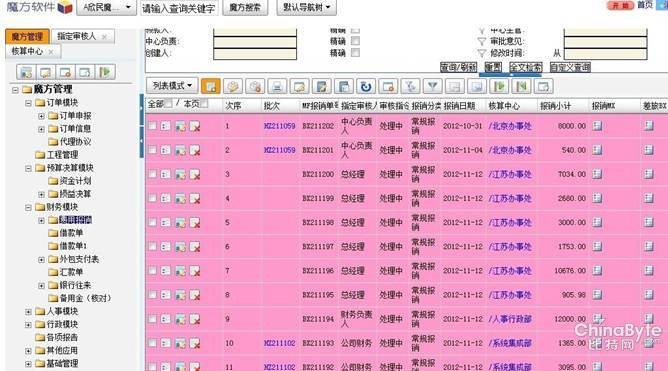668x371 pixels.
Task: Open the 差旅BX icon in row BX211200
Action: (x=648, y=174)
